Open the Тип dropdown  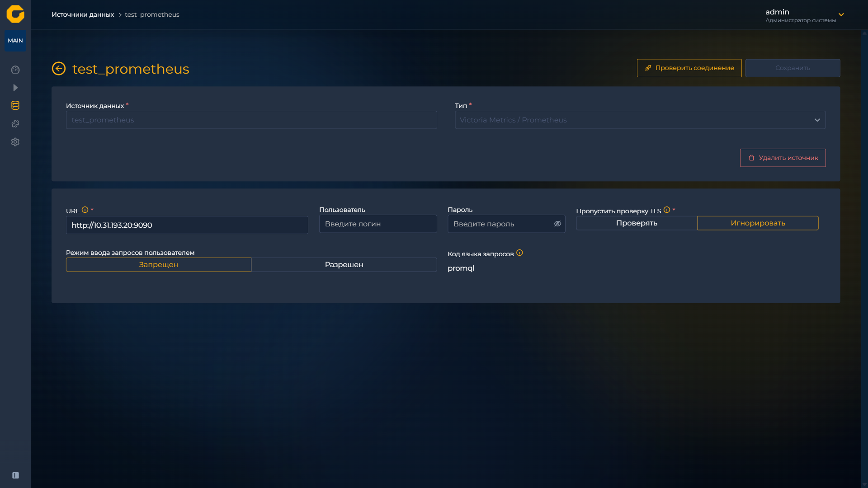640,120
